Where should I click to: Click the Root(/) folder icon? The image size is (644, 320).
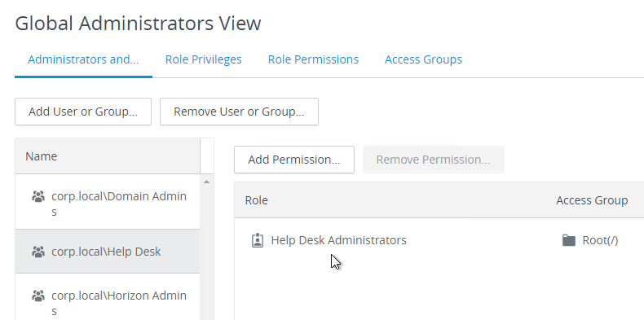pyautogui.click(x=568, y=240)
